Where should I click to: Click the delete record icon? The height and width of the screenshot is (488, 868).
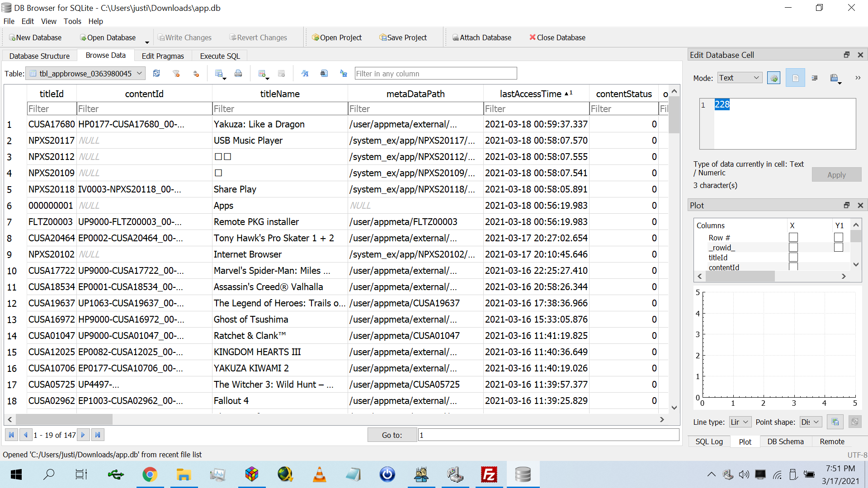pos(281,73)
